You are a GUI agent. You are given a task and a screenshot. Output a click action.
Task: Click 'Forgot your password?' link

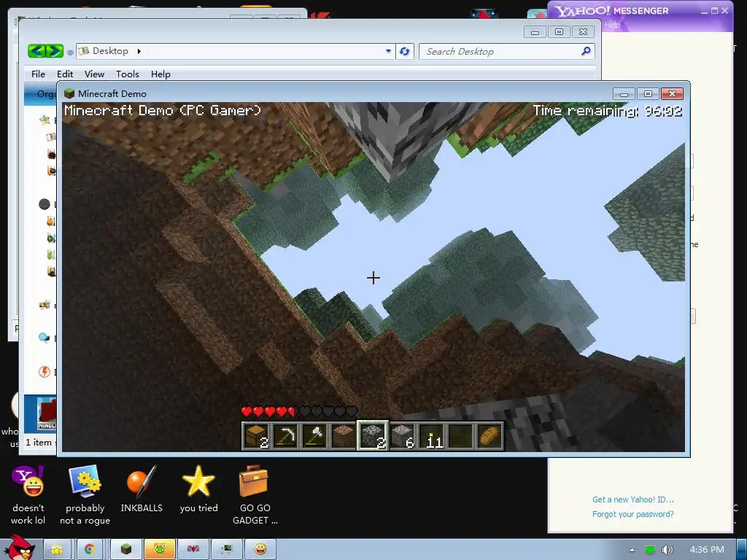(632, 514)
